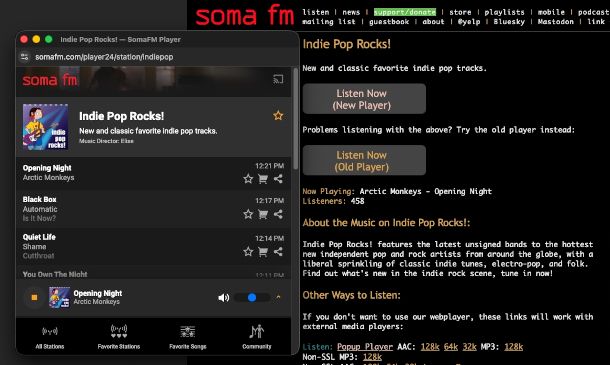
Task: Stop playback with the orange stop button
Action: click(34, 297)
